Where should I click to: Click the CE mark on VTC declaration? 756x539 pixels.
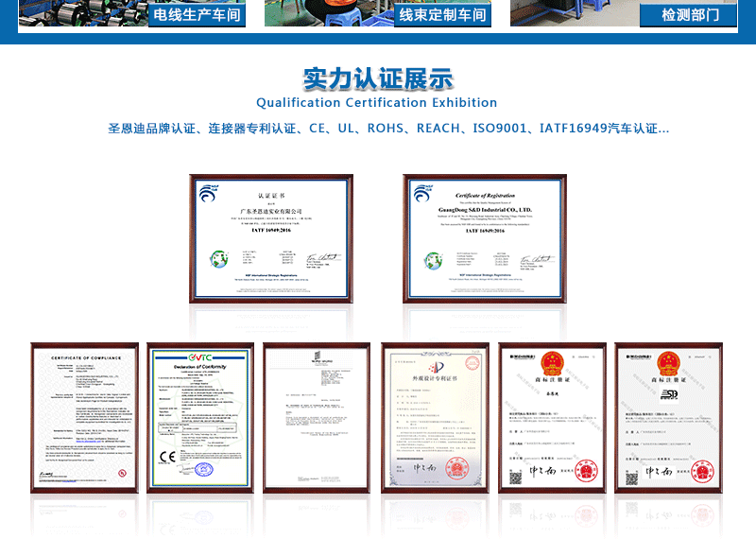(167, 457)
